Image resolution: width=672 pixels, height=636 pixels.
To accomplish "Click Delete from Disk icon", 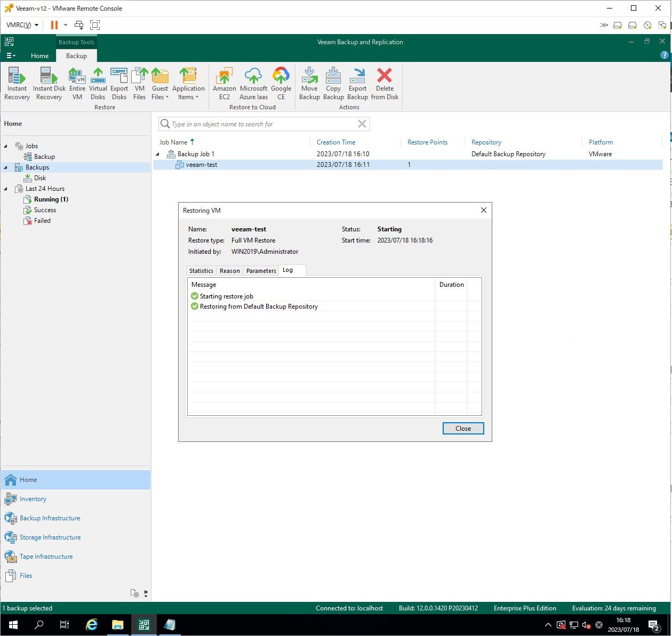I will click(x=385, y=84).
